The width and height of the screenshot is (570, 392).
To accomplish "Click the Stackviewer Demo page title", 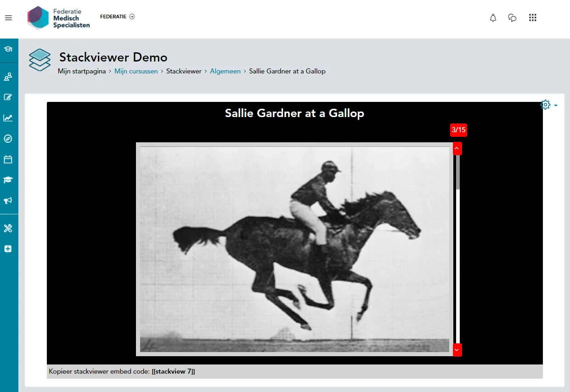I will tap(113, 57).
